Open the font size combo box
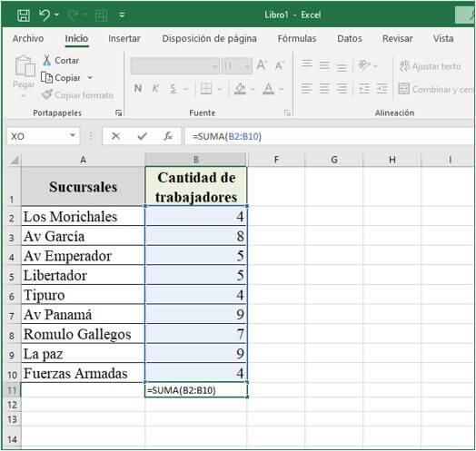 (236, 66)
